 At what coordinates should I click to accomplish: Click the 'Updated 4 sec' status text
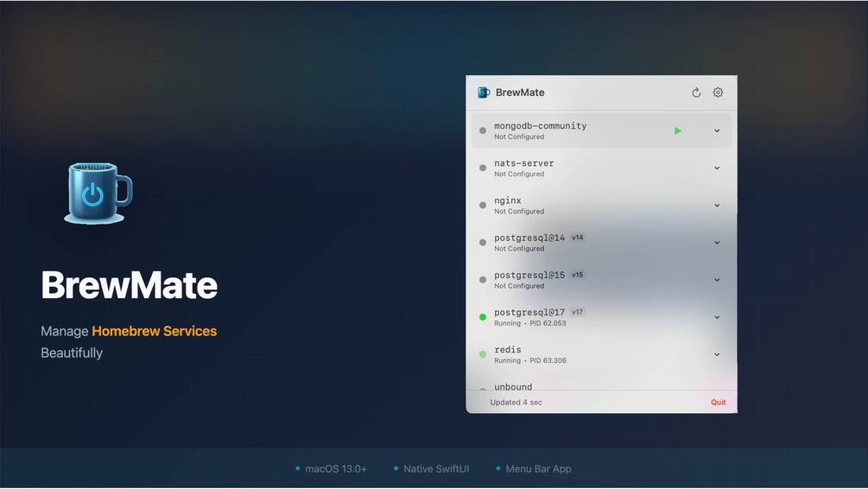tap(516, 403)
